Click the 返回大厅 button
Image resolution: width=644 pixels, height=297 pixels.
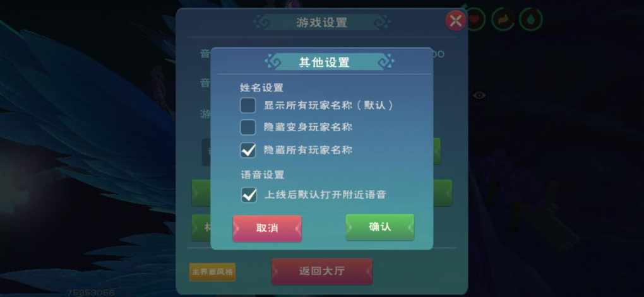click(x=322, y=271)
